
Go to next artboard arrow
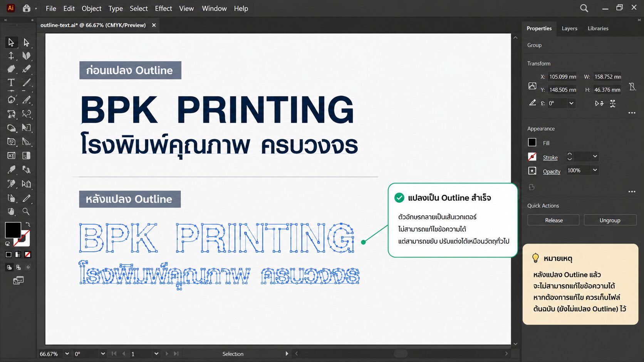(167, 354)
